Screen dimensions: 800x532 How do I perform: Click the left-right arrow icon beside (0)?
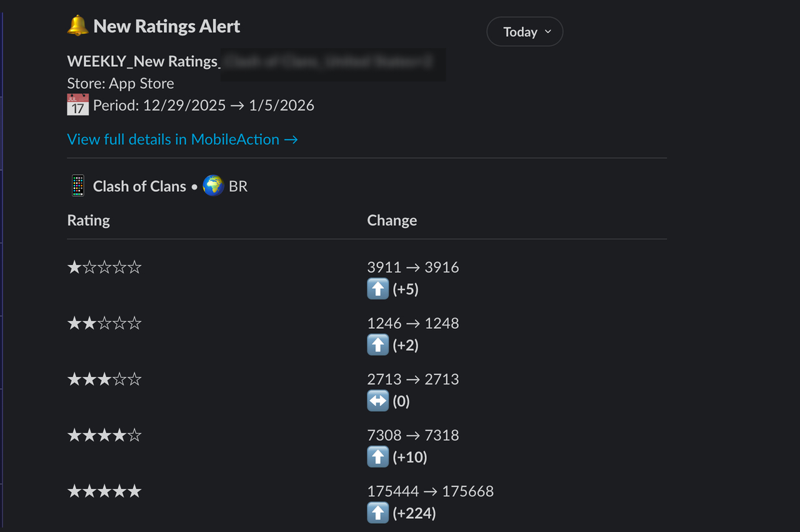[x=377, y=401]
